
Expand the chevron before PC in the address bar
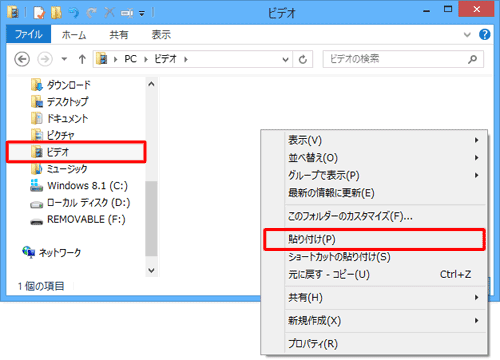click(116, 59)
